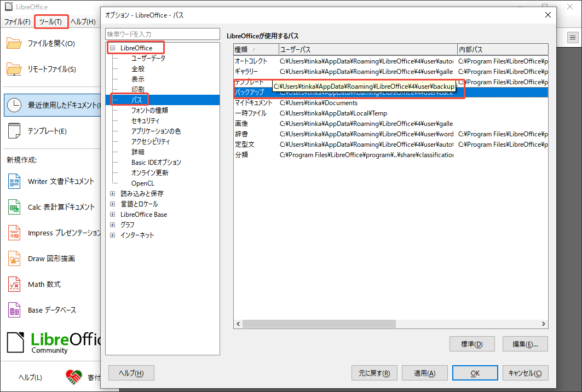Select OpenCL in the options tree
Image resolution: width=582 pixels, height=392 pixels.
142,183
